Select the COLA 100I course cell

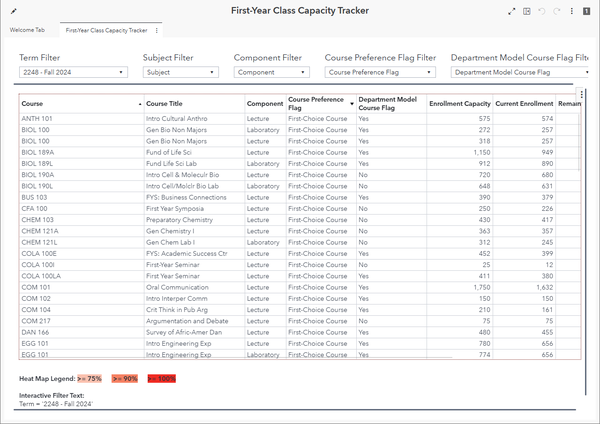coord(82,265)
